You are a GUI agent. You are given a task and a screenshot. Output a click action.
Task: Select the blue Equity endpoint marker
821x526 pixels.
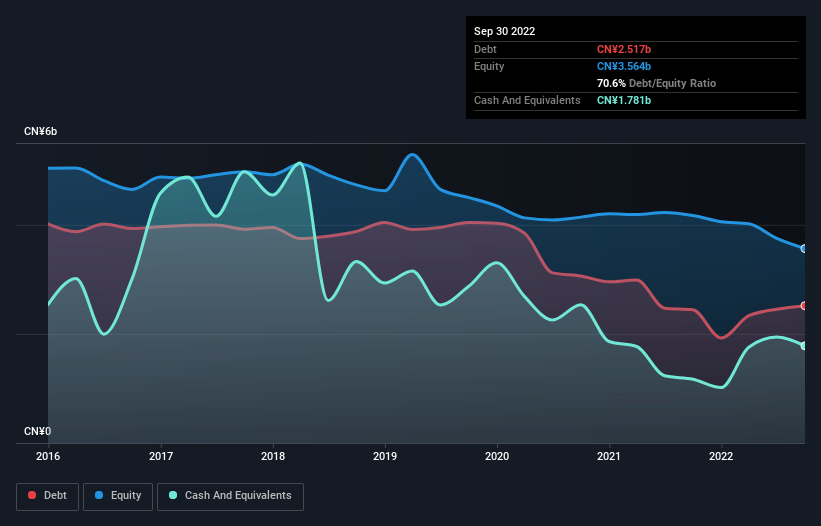(x=804, y=249)
